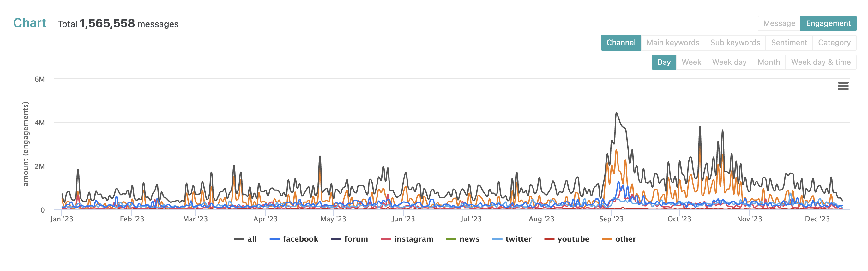
Task: Open the Sub keywords breakdown
Action: pyautogui.click(x=735, y=42)
